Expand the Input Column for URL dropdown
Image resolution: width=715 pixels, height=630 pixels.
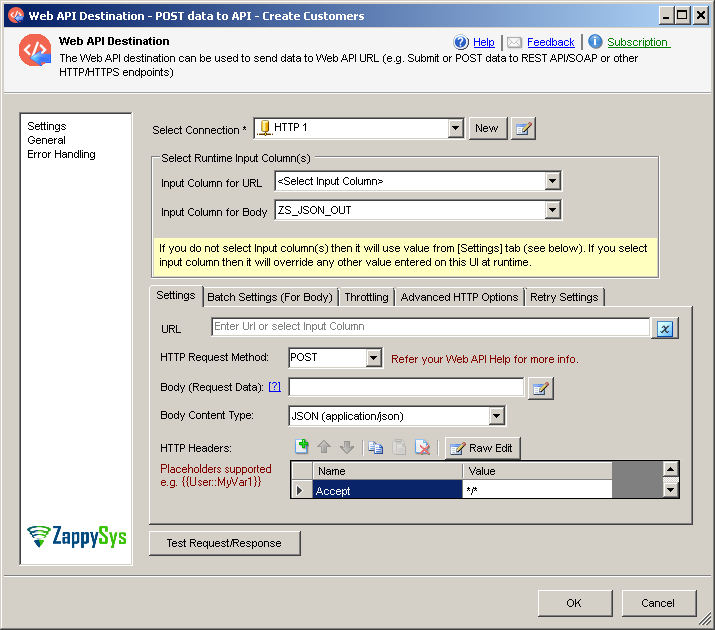click(552, 181)
